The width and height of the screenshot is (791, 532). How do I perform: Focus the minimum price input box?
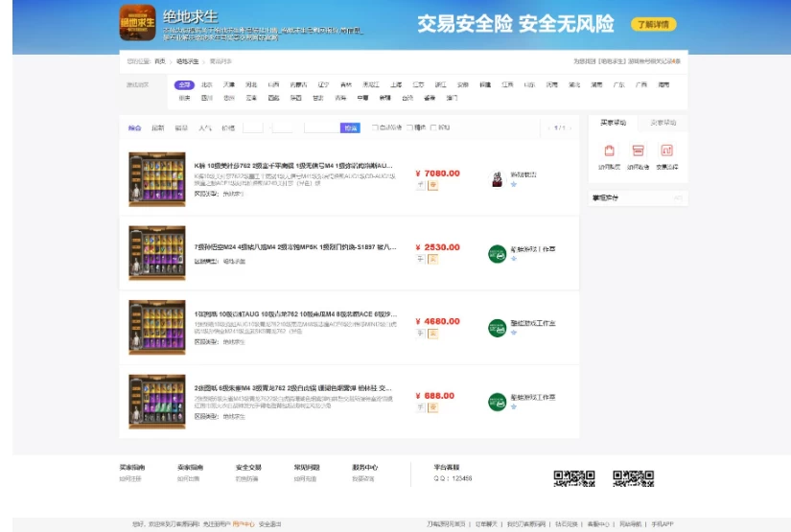tap(253, 127)
